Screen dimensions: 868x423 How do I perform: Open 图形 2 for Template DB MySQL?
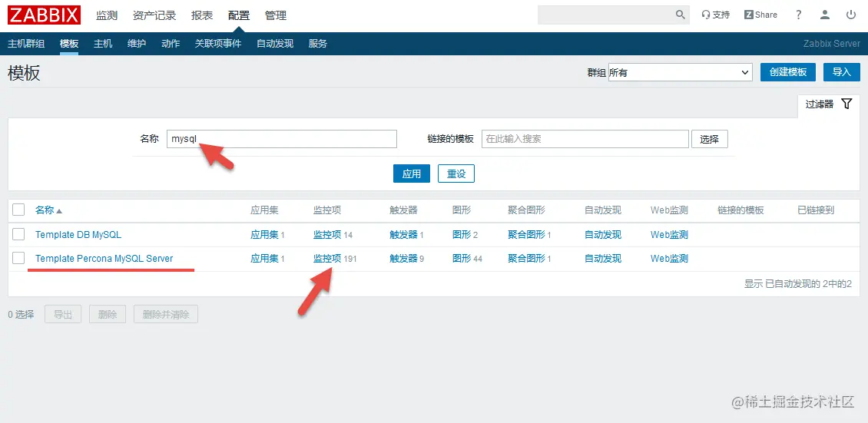(462, 234)
